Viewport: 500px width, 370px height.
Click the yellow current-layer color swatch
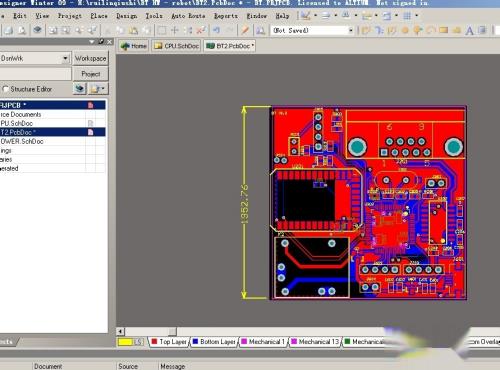126,342
